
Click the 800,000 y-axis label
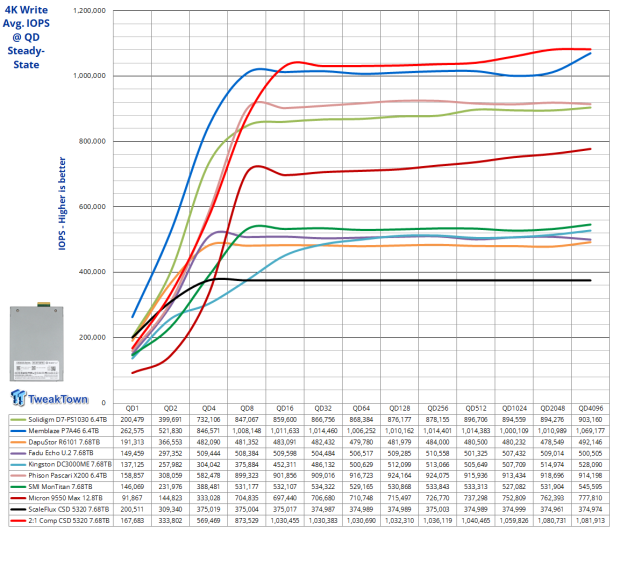(x=93, y=141)
